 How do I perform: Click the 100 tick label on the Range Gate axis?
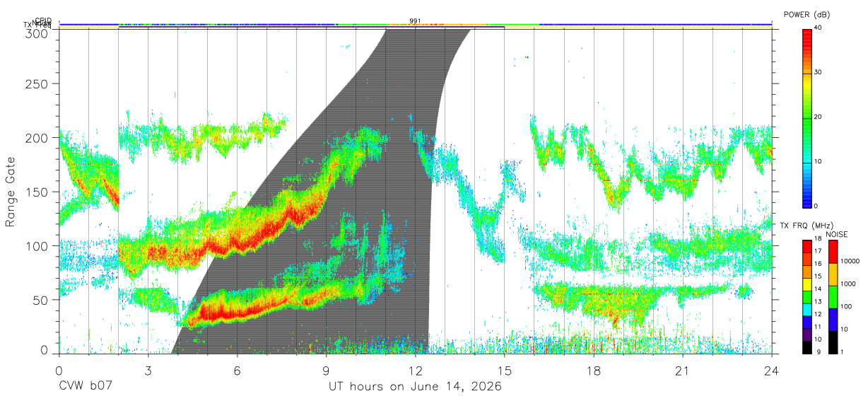[x=37, y=246]
